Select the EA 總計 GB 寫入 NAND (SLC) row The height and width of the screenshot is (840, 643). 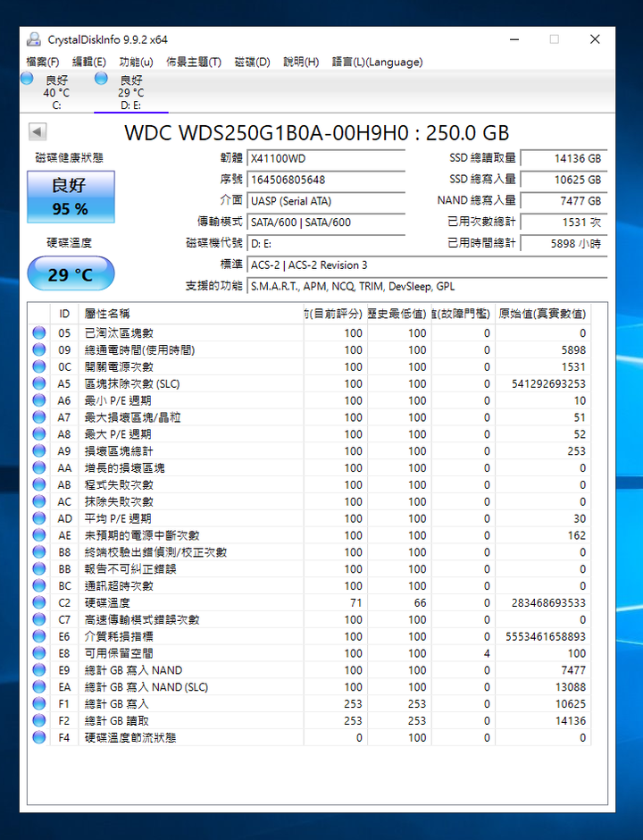(x=310, y=687)
